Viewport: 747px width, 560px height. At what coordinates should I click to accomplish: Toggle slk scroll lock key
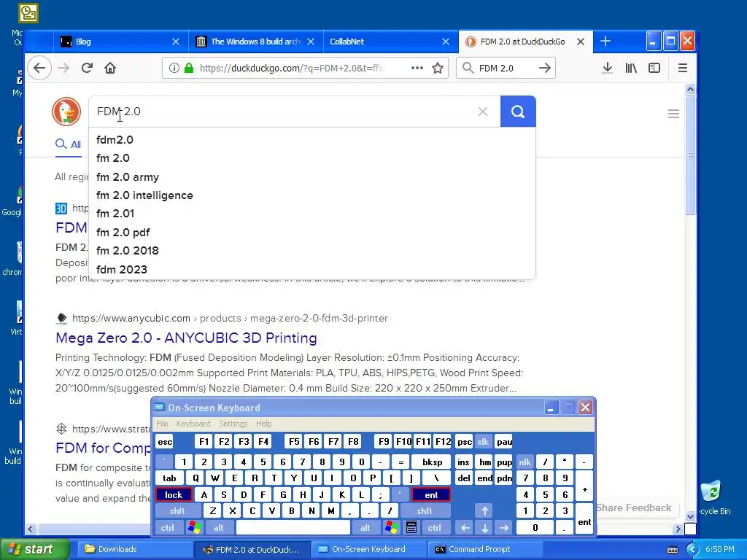483,442
